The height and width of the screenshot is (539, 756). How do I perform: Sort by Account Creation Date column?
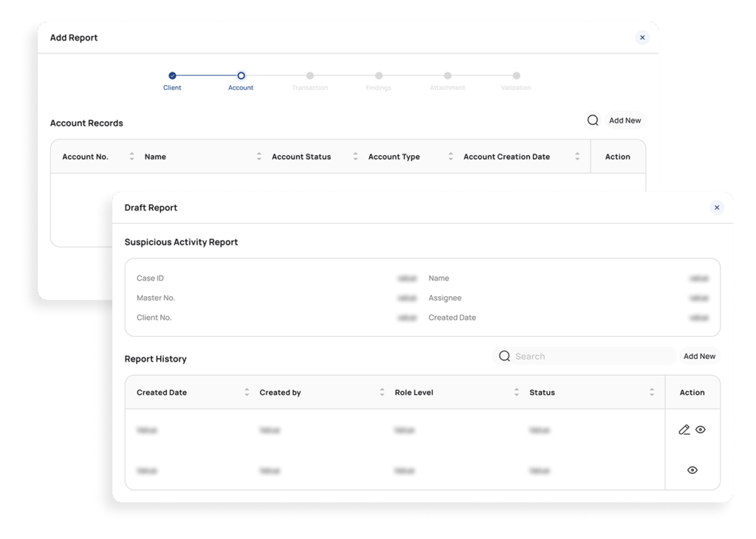tap(577, 157)
